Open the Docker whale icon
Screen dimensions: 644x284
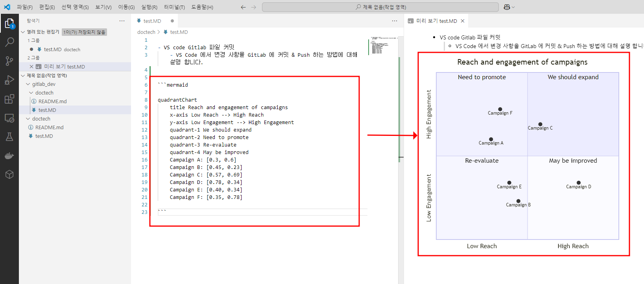click(9, 156)
